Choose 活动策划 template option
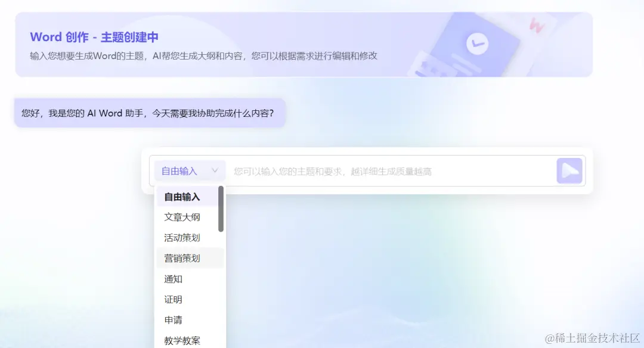The image size is (644, 348). [182, 237]
